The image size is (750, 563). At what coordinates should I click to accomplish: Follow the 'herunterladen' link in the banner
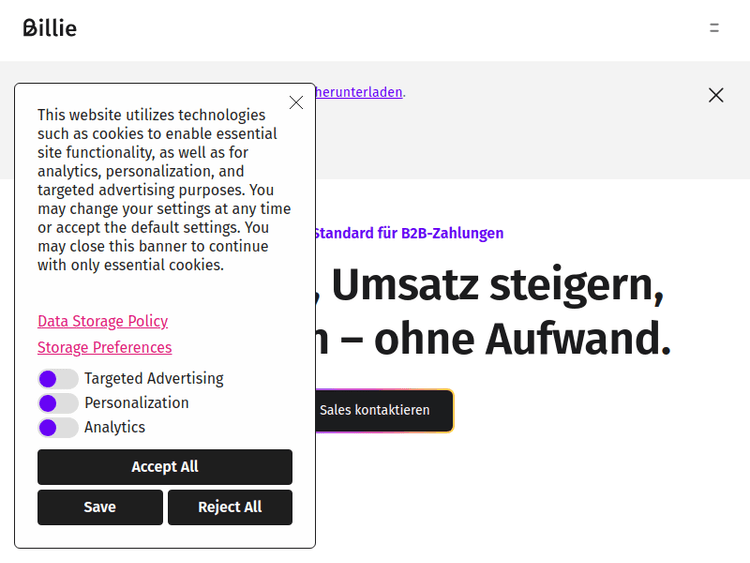point(359,92)
